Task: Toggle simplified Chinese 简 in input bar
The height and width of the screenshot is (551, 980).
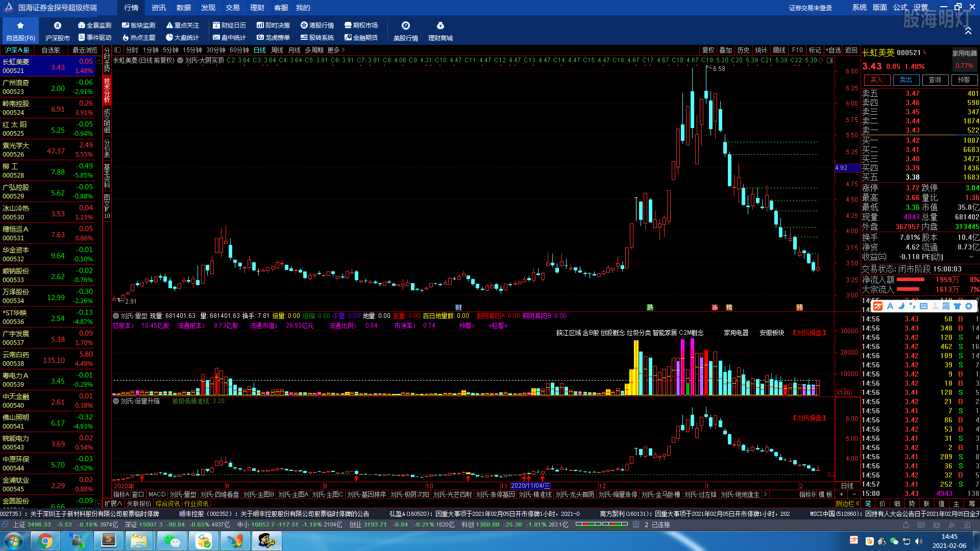Action: coord(946,306)
